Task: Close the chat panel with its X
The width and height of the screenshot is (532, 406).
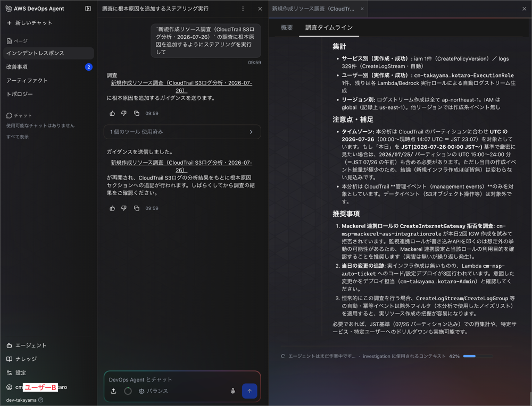Action: click(x=260, y=9)
